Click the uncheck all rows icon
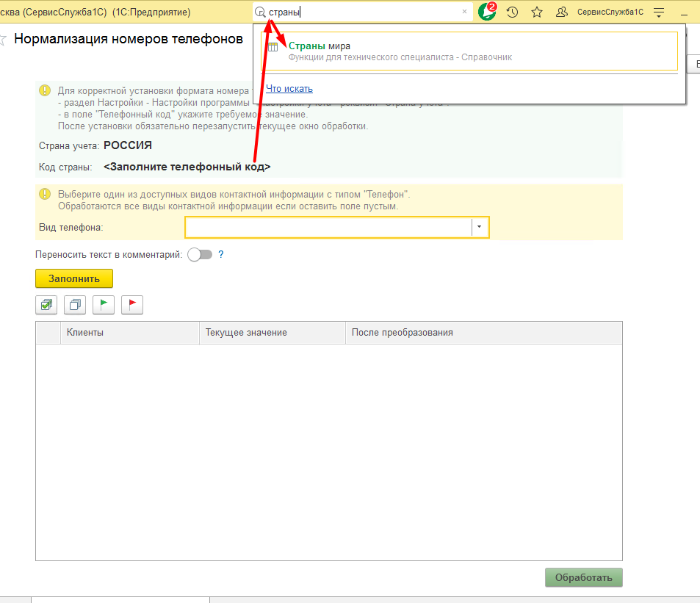Screen dimensions: 700x603 pyautogui.click(x=75, y=305)
